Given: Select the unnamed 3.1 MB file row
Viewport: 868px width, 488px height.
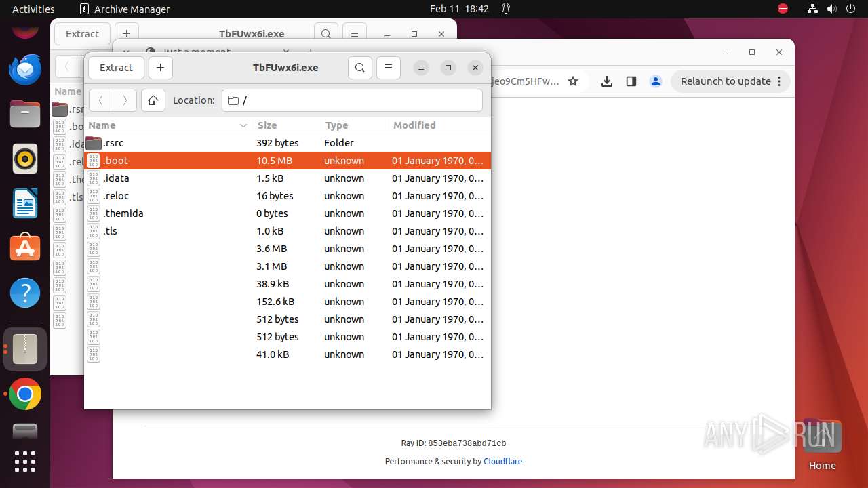Looking at the screenshot, I should pyautogui.click(x=288, y=266).
